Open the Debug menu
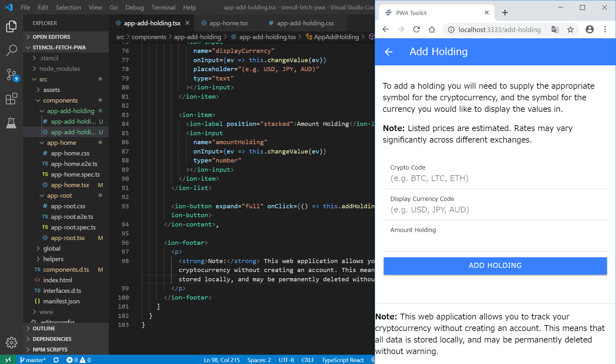 (134, 7)
